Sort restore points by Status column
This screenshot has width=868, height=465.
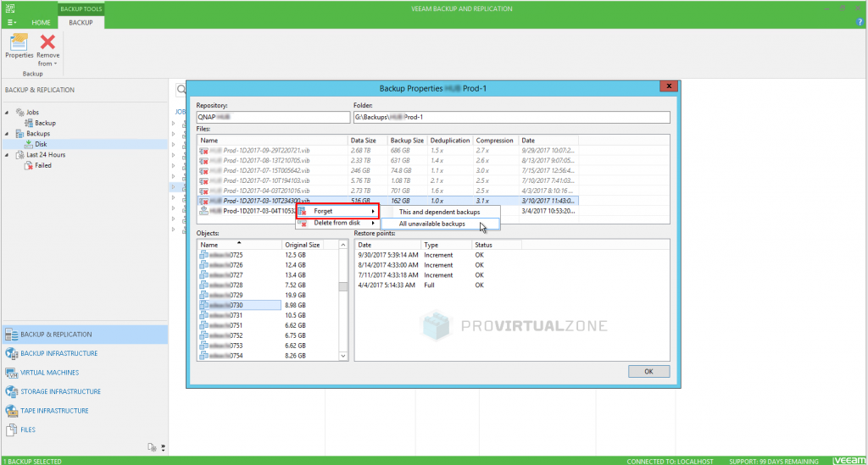pyautogui.click(x=496, y=245)
